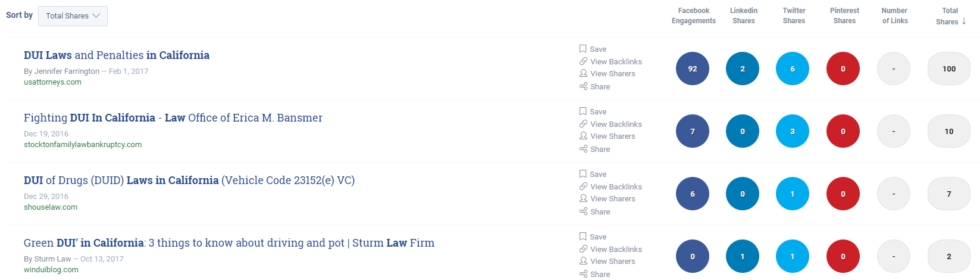Open the DUI Laws and Penalties in California link

click(x=117, y=55)
